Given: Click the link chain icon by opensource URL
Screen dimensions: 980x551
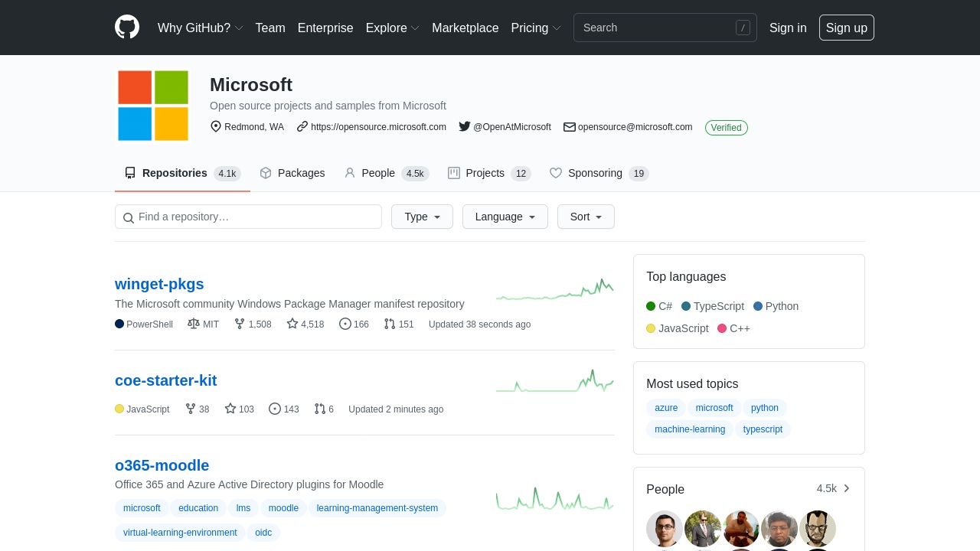Looking at the screenshot, I should [302, 126].
